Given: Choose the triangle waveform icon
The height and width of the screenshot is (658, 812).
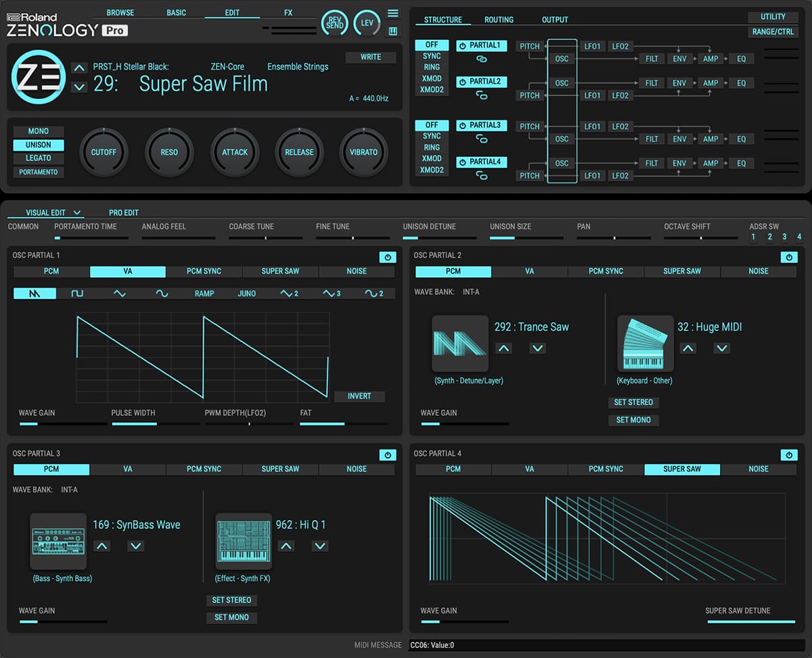Looking at the screenshot, I should click(120, 293).
